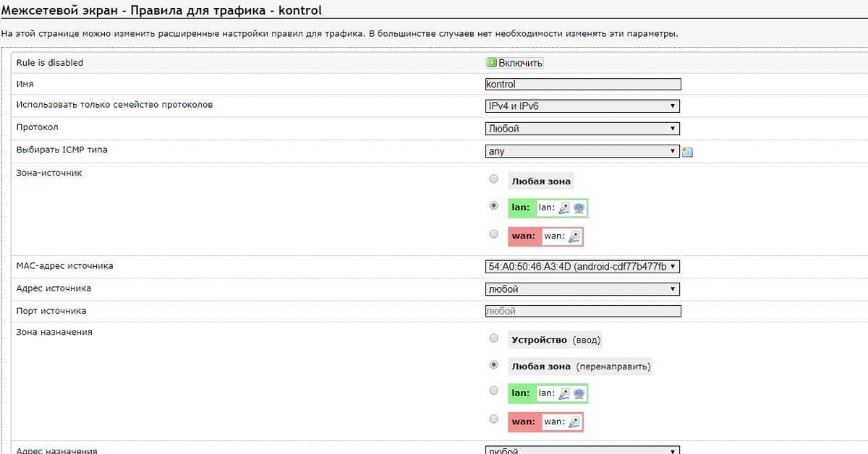Viewport: 868px width, 454px height.
Task: Click the ethernet icon in destination wan zone
Action: (574, 422)
